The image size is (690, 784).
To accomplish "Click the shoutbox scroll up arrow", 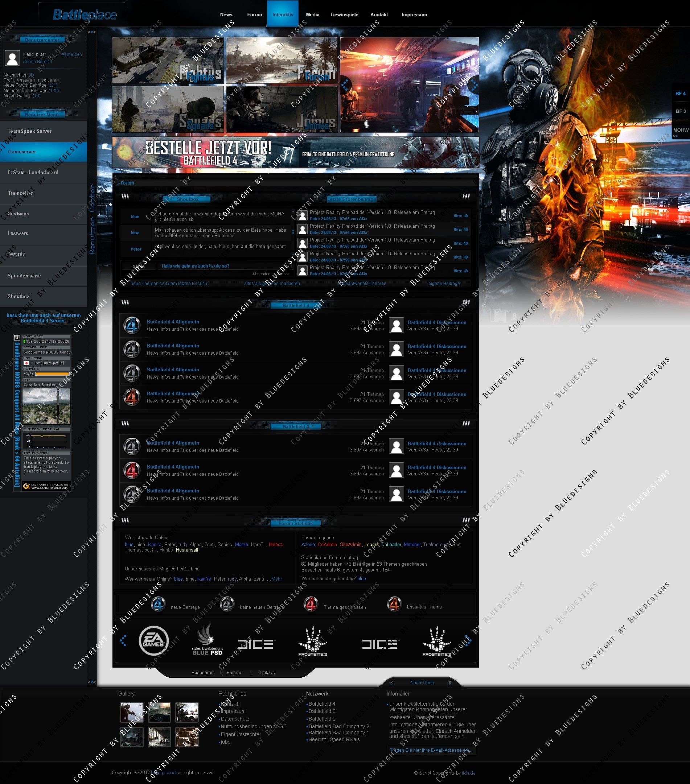I will (x=293, y=211).
